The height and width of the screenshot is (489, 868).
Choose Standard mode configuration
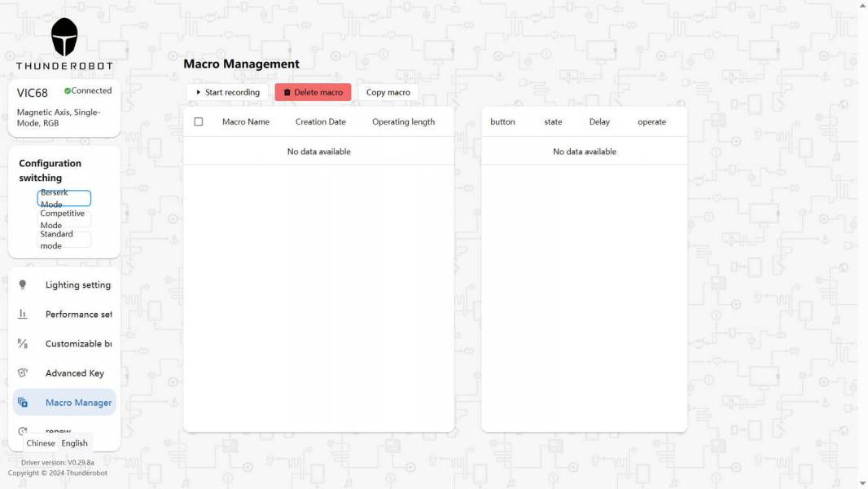[64, 240]
